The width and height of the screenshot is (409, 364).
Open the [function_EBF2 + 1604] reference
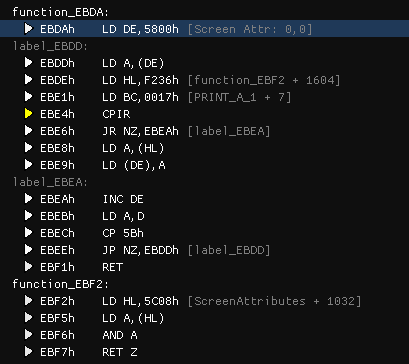tap(264, 80)
